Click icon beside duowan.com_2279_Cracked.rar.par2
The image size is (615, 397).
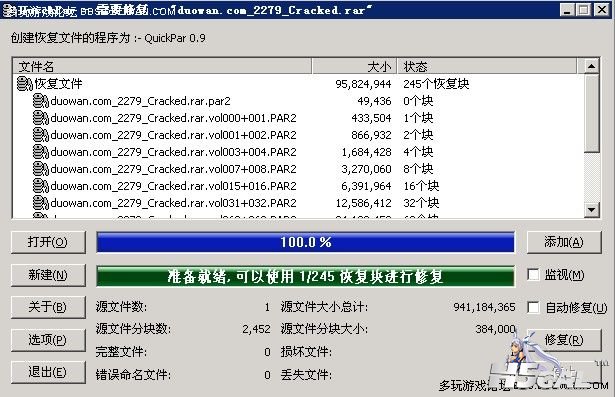pyautogui.click(x=40, y=101)
